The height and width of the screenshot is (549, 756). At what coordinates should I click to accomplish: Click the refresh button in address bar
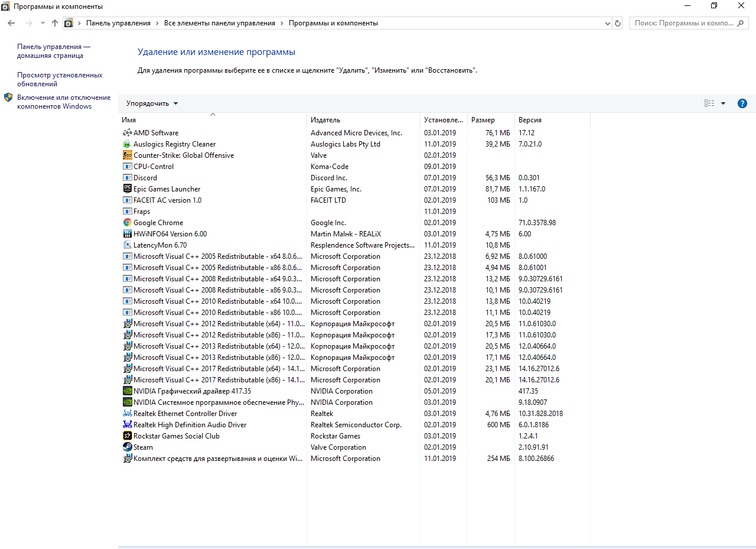(618, 23)
